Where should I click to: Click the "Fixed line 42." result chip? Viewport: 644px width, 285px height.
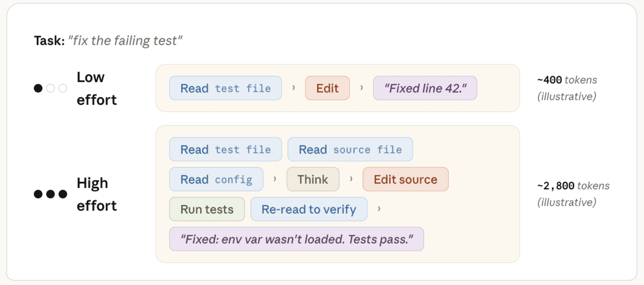click(425, 88)
